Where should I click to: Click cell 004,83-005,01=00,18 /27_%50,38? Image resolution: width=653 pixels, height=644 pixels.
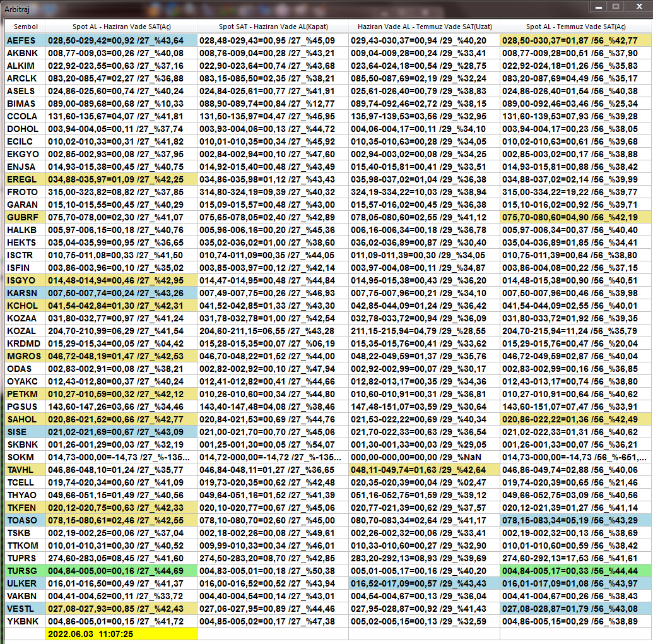pyautogui.click(x=273, y=571)
